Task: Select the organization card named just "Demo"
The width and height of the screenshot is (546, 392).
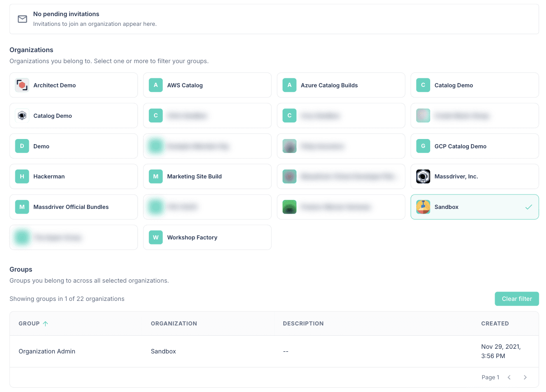Action: pos(74,146)
